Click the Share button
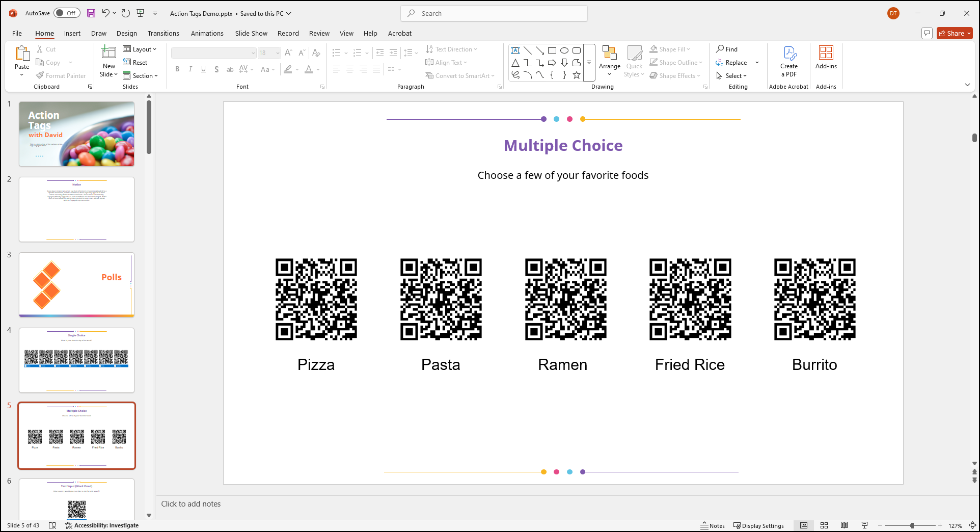980x532 pixels. coord(955,33)
